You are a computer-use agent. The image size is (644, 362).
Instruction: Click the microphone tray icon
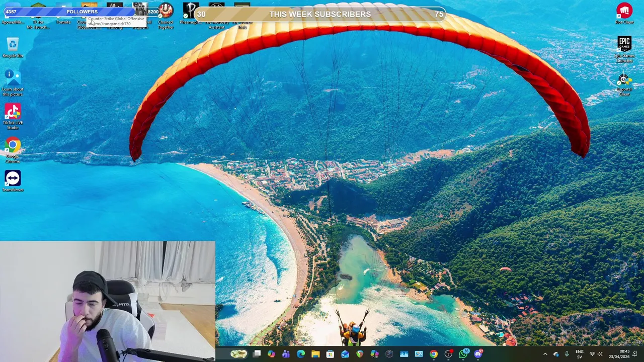click(x=567, y=354)
